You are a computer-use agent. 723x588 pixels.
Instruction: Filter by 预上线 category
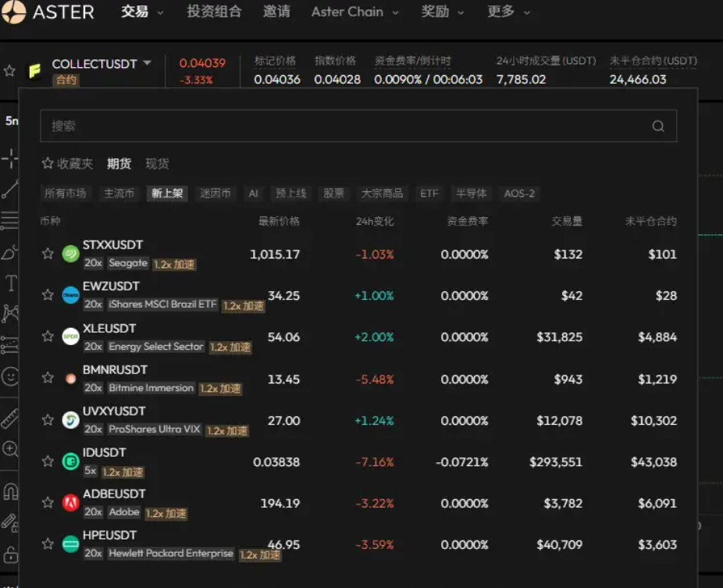coord(291,194)
